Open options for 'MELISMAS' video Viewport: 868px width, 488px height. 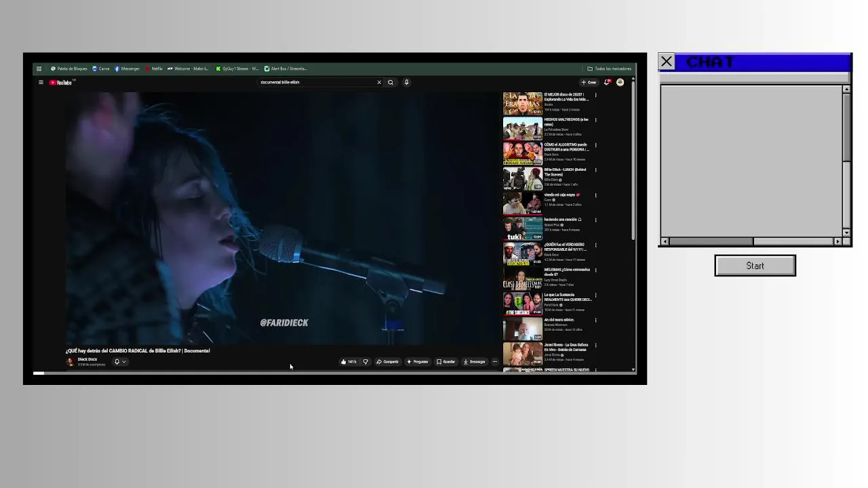595,270
